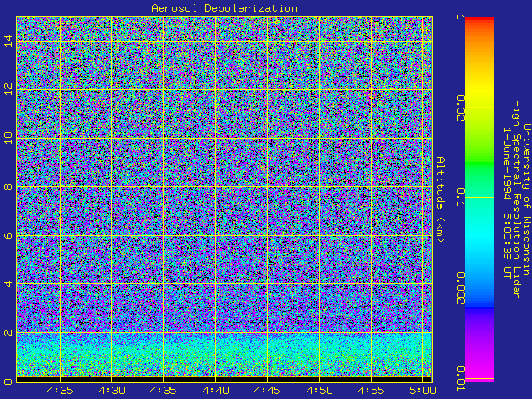
Task: Click the '1-June-1994 5:00:39 UT' timestamp
Action: [x=507, y=203]
